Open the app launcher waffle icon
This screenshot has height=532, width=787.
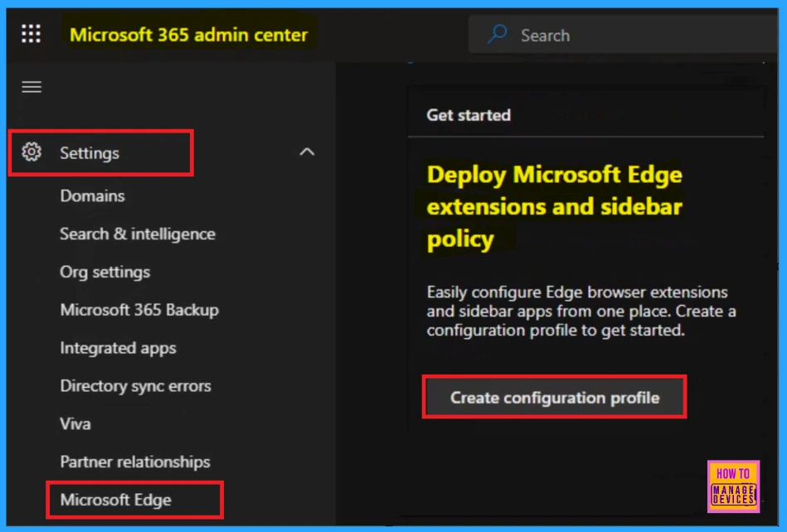click(x=32, y=34)
